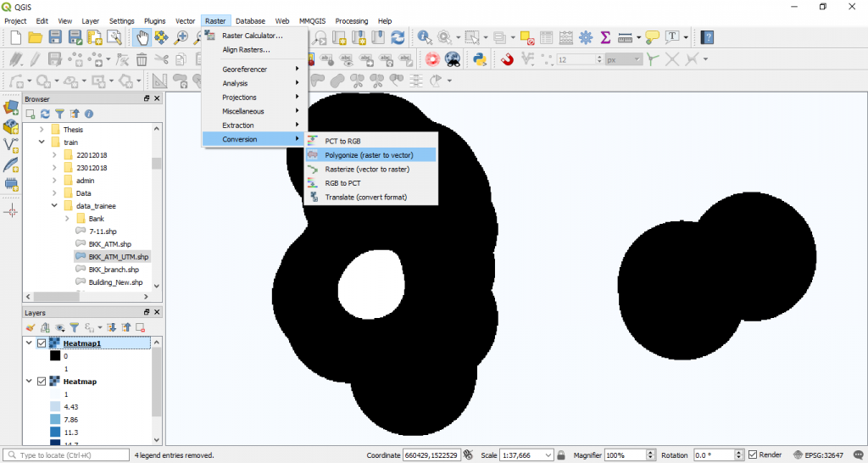Viewport: 868px width, 463px height.
Task: Expand all layers in the Layers panel
Action: click(x=111, y=328)
